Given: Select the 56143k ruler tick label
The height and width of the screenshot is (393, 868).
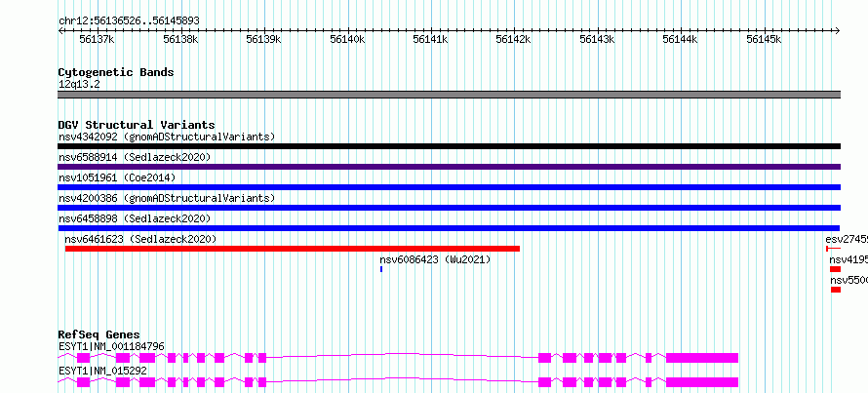Looking at the screenshot, I should (597, 39).
